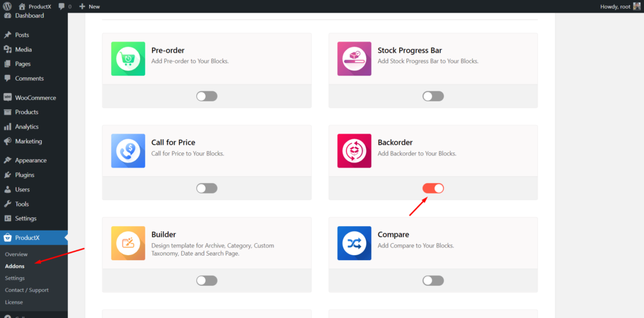This screenshot has height=318, width=644.
Task: Click the ProductX home icon in admin bar
Action: coord(22,6)
